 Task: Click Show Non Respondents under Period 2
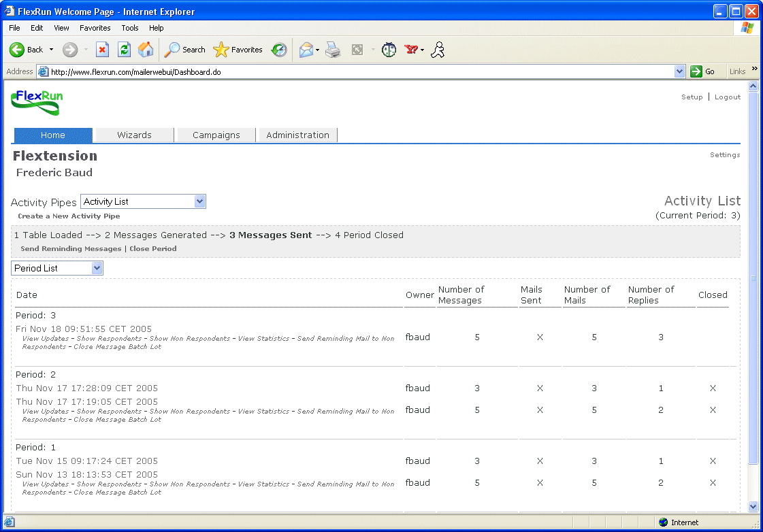(190, 412)
